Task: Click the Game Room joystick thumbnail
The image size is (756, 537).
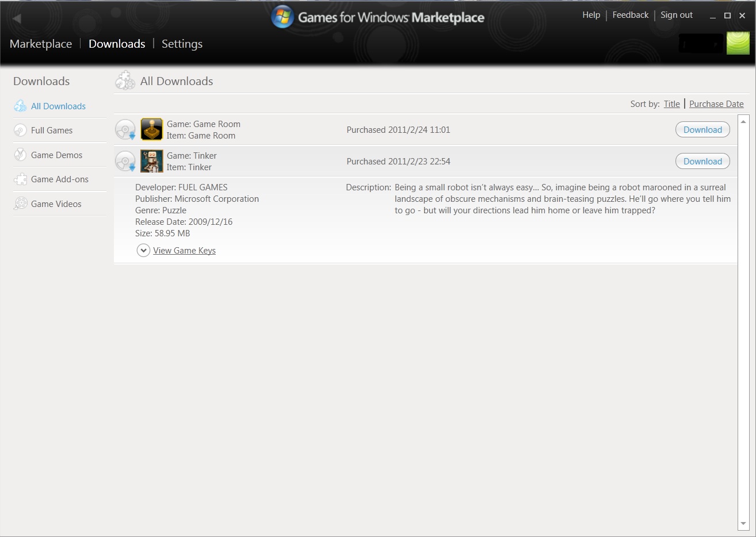Action: point(152,130)
